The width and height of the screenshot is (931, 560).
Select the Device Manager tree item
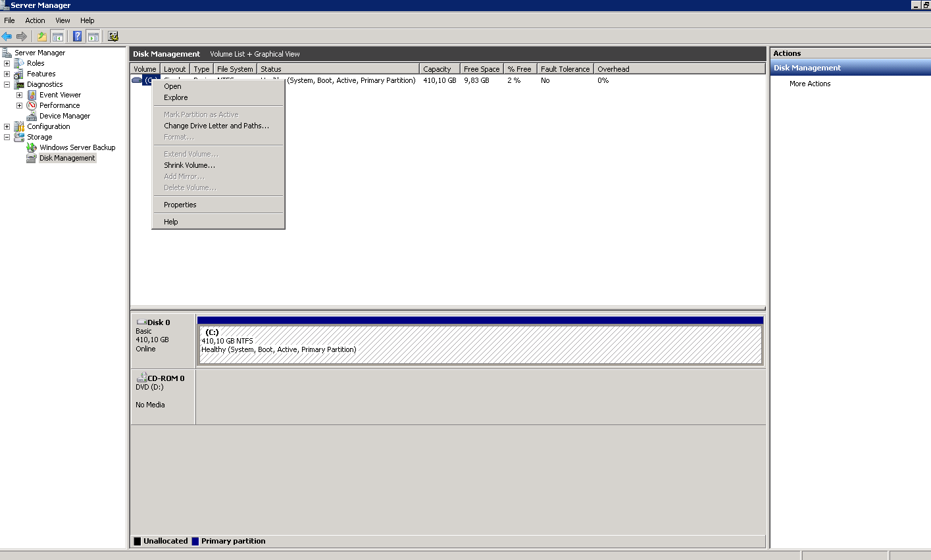point(64,116)
